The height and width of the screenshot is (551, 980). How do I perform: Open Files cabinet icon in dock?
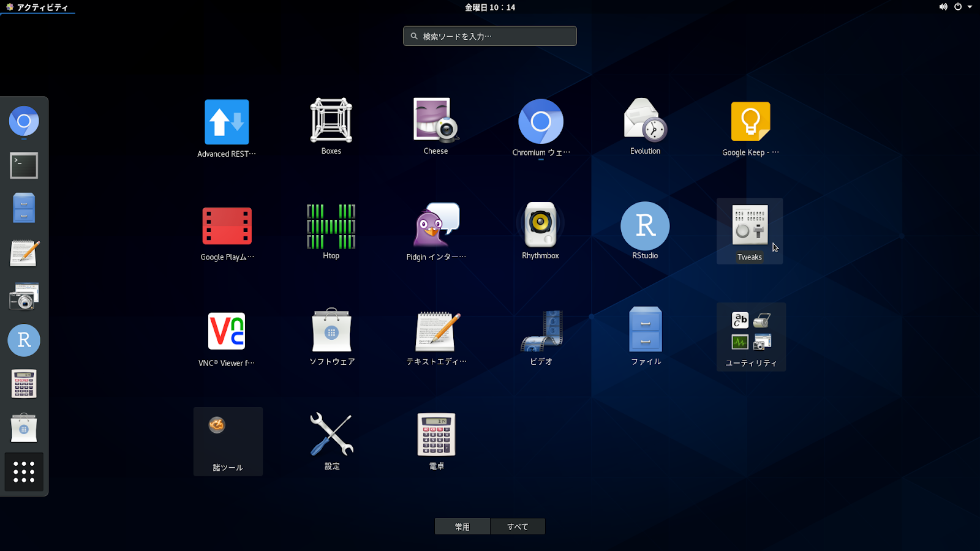pos(24,208)
